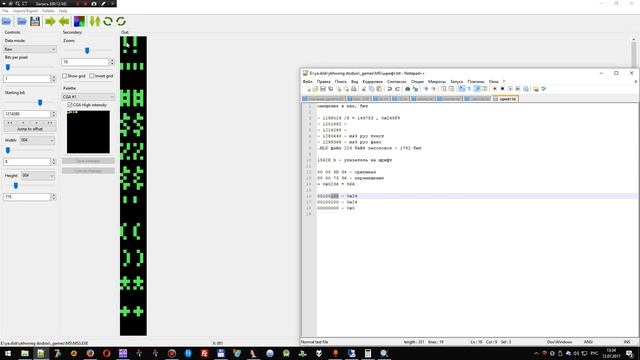
Task: Toggle the CGA High intensity checkbox
Action: [70, 105]
